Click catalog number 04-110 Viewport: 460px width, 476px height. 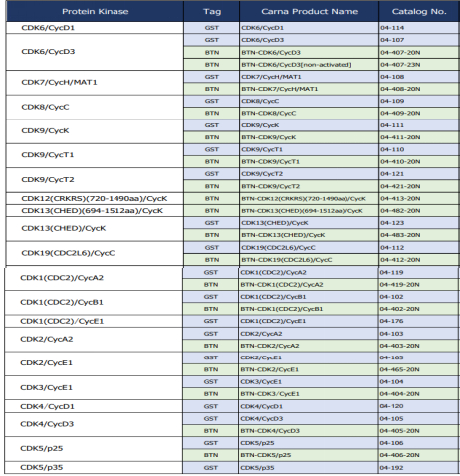click(392, 149)
